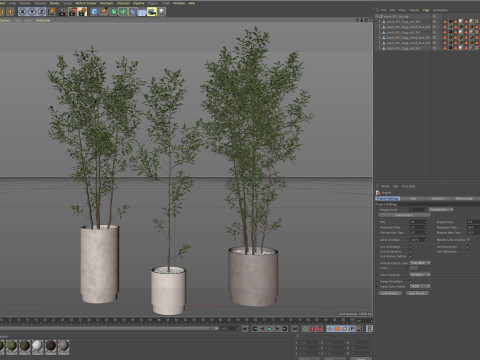480x360 pixels.
Task: Jump to the end of the animation
Action: (295, 329)
